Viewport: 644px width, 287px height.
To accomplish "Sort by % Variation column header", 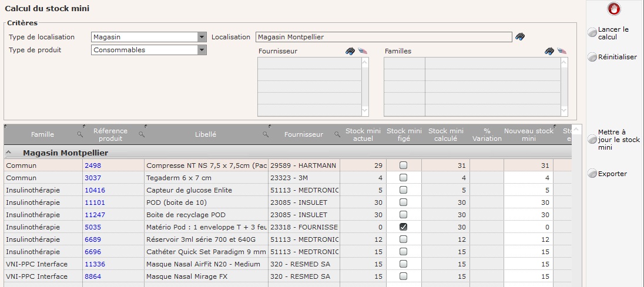I will (487, 134).
